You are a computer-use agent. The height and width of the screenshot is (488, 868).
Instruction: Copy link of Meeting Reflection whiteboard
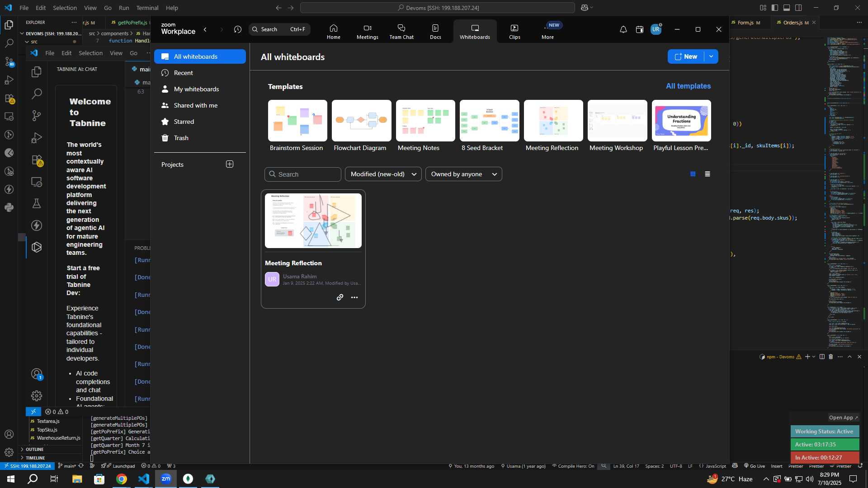(x=340, y=297)
